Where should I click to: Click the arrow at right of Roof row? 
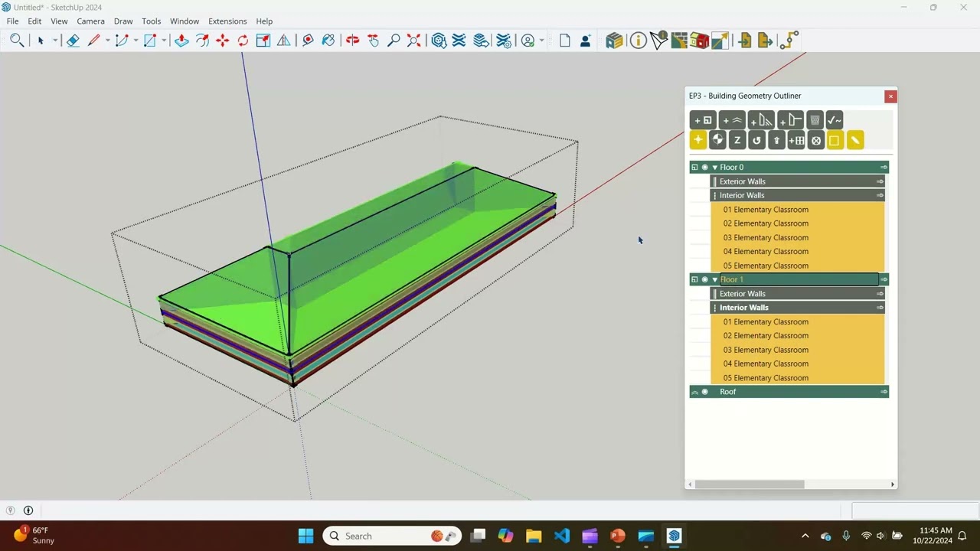click(x=884, y=392)
